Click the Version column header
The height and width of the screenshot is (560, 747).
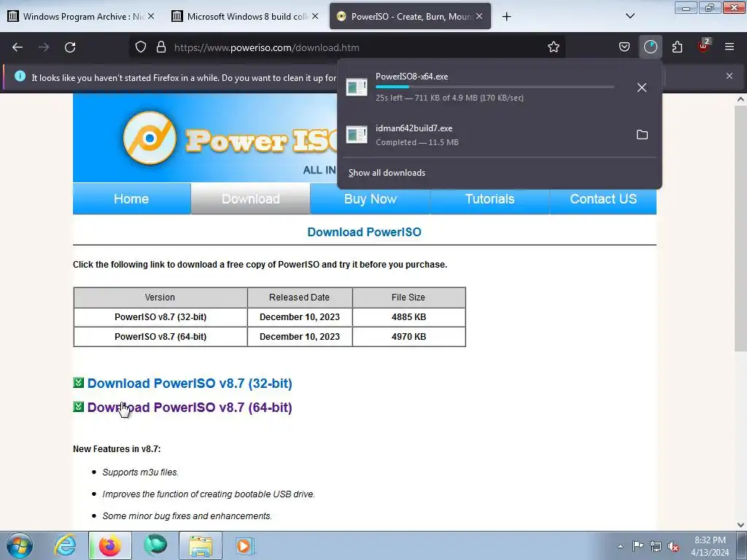(160, 297)
